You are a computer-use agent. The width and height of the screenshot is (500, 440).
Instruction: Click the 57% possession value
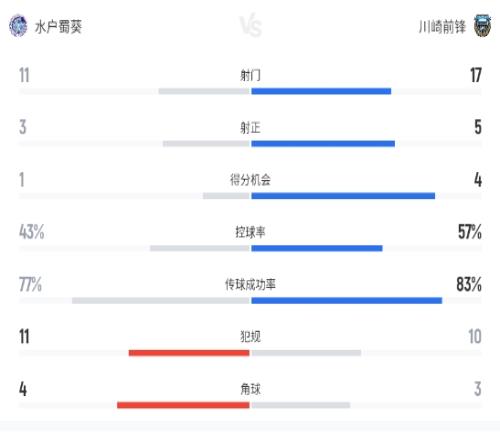[470, 232]
